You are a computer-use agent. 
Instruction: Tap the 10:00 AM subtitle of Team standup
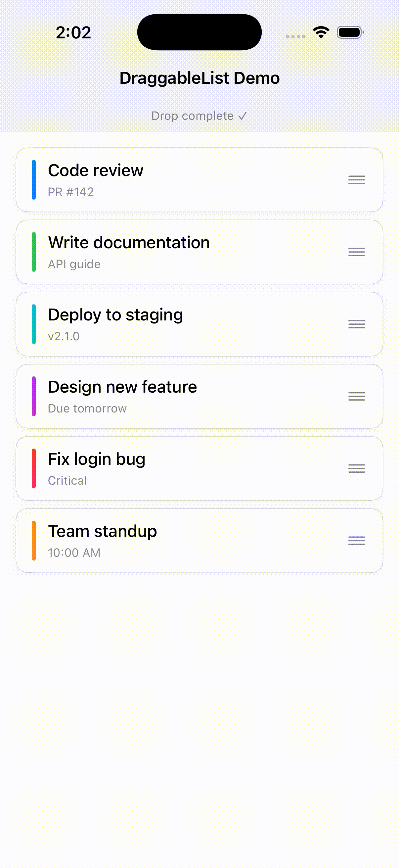[x=74, y=553]
